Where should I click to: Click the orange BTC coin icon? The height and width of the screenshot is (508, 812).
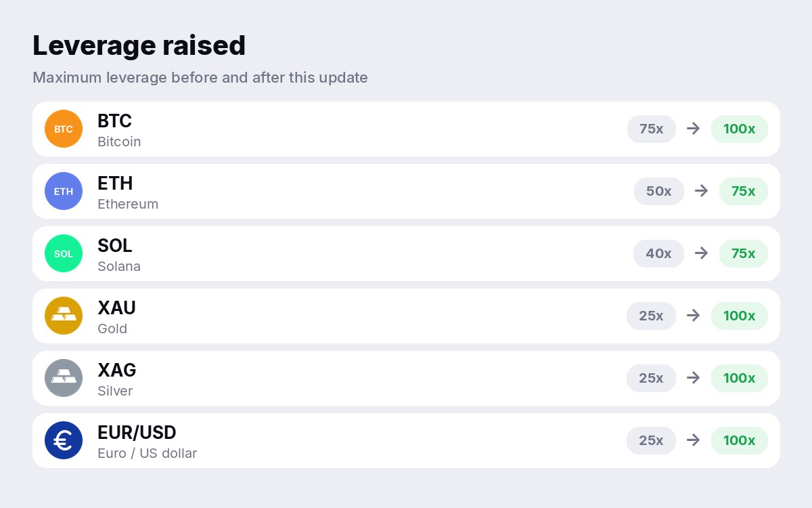pos(64,129)
